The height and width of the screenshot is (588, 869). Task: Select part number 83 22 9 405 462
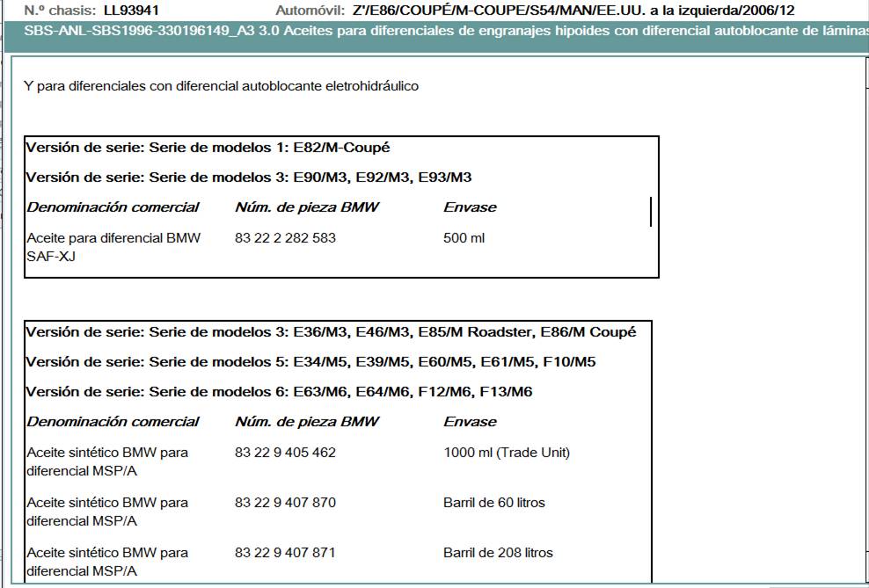click(286, 453)
